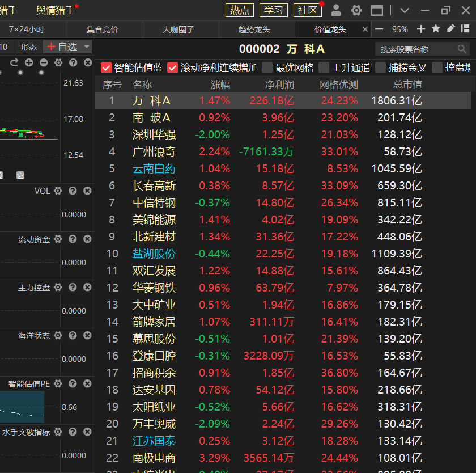This screenshot has width=476, height=473.
Task: Enable the 最优网格 checkbox
Action: [x=267, y=67]
